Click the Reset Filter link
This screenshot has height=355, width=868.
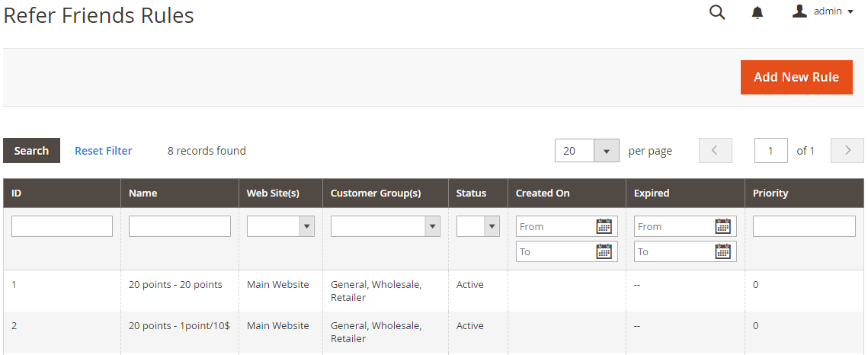click(x=104, y=151)
